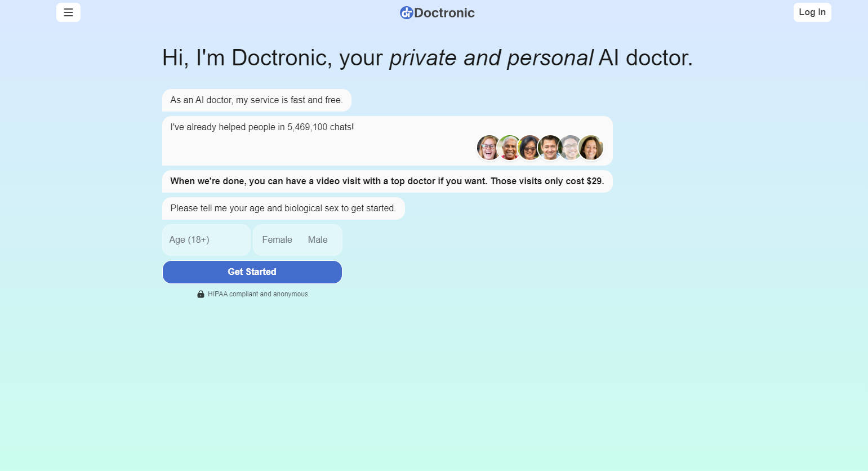Click the smiling man's avatar photo
This screenshot has width=868, height=471.
pyautogui.click(x=550, y=148)
